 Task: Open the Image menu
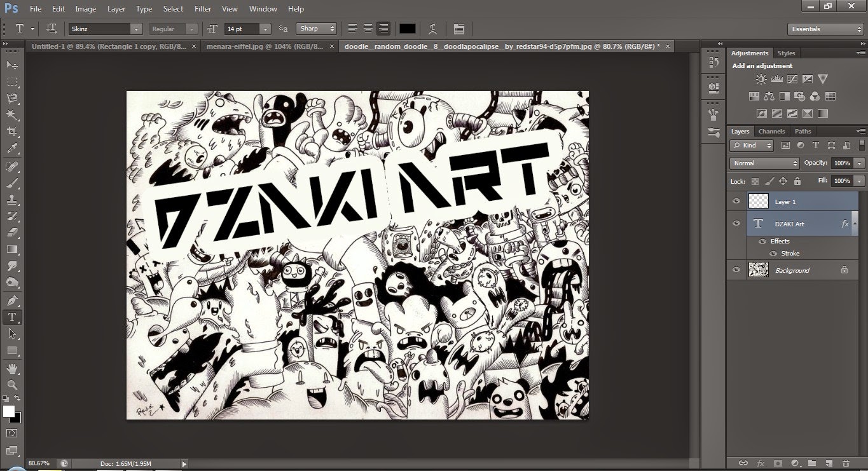86,9
